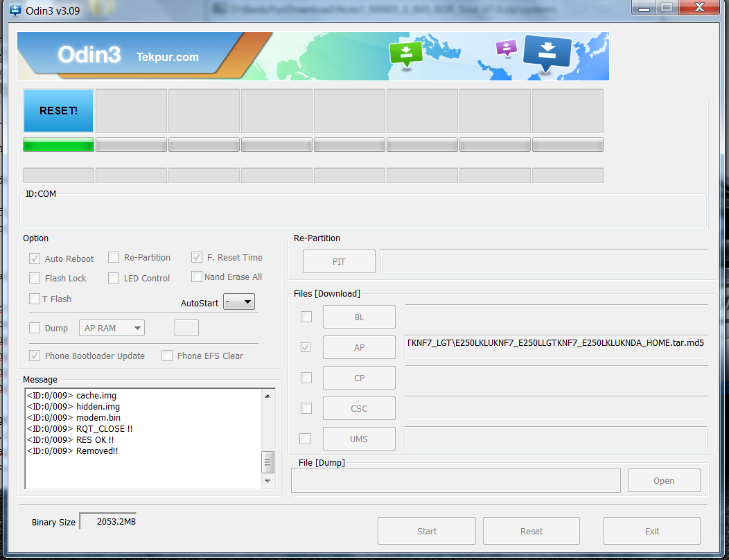Click the AP file select button

(359, 347)
